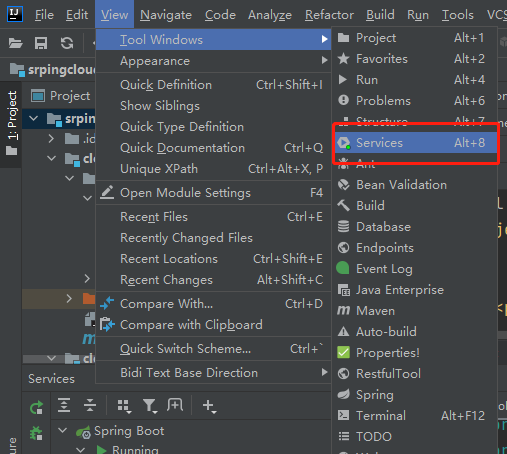Select Recently Changed Files item
Image resolution: width=507 pixels, height=454 pixels.
point(213,238)
